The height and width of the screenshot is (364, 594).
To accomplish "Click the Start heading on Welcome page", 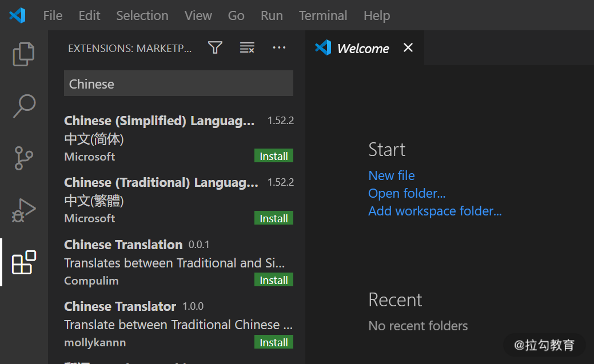I will click(387, 150).
